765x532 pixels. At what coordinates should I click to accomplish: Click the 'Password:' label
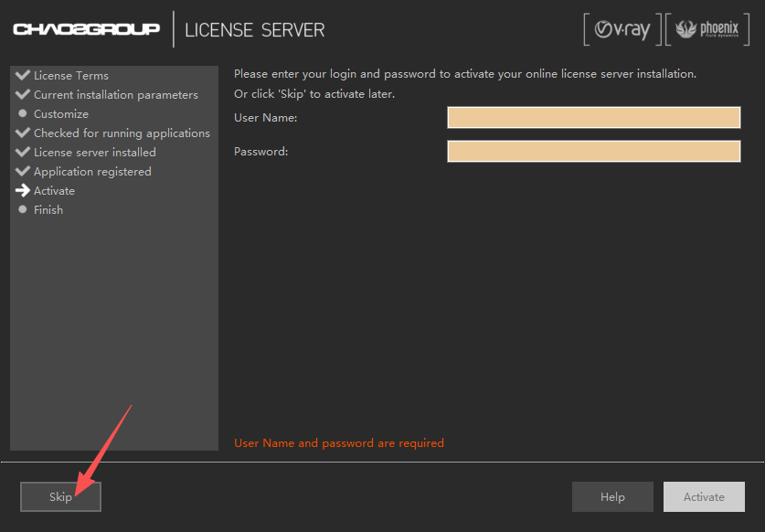coord(261,152)
